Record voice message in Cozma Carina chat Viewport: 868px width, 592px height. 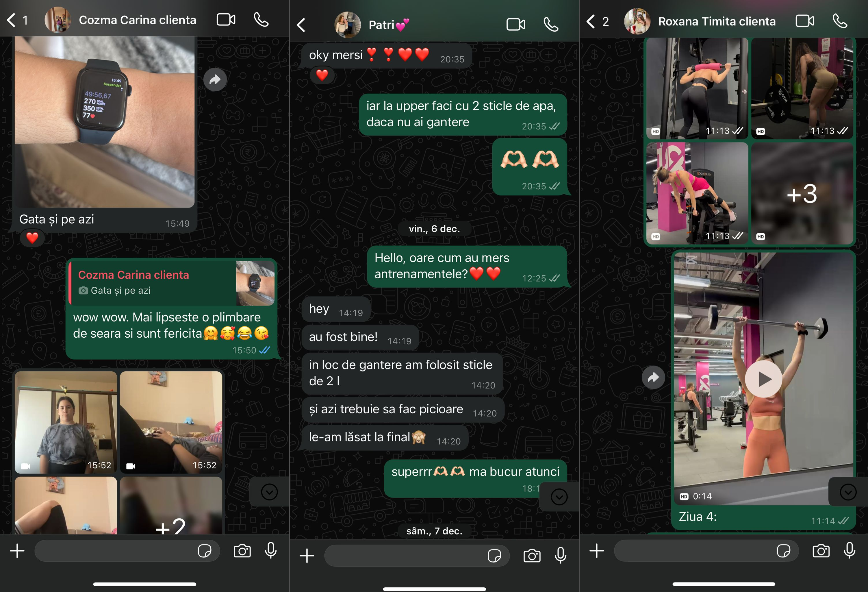271,550
